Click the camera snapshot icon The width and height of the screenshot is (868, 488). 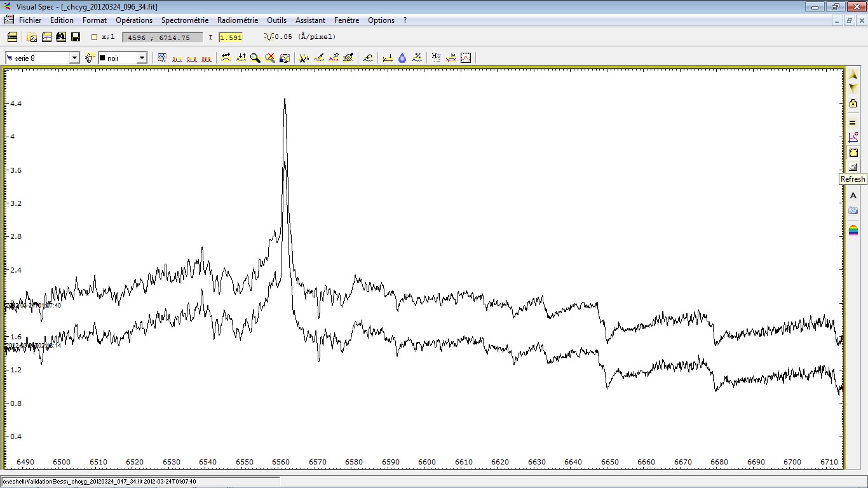pos(853,210)
